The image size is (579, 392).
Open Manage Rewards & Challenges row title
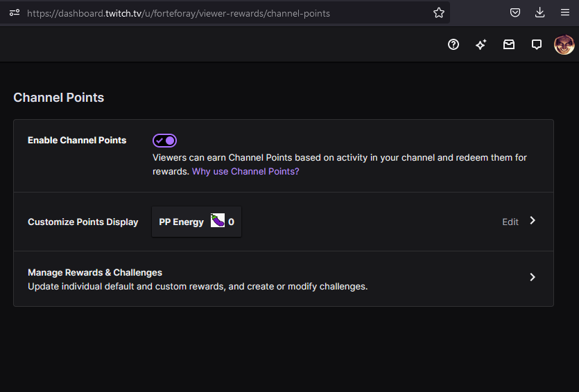pyautogui.click(x=95, y=272)
